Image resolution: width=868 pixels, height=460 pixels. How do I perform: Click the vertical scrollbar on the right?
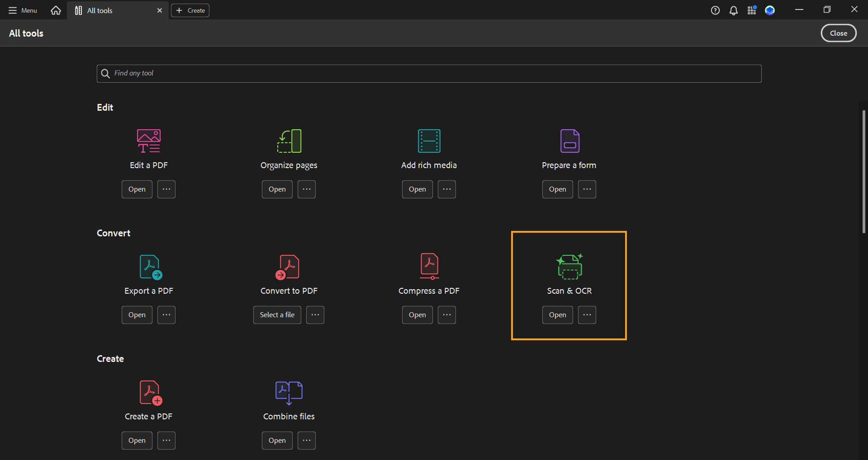pyautogui.click(x=863, y=172)
